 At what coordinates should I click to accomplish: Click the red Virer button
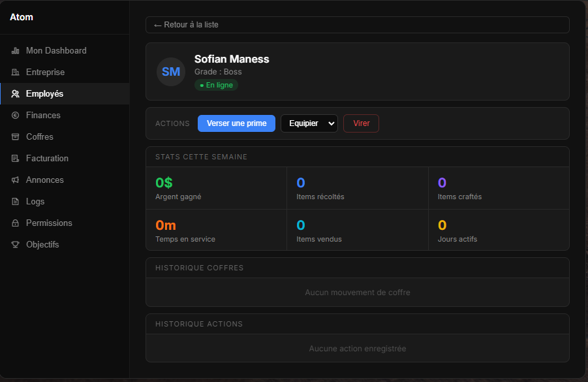[361, 123]
